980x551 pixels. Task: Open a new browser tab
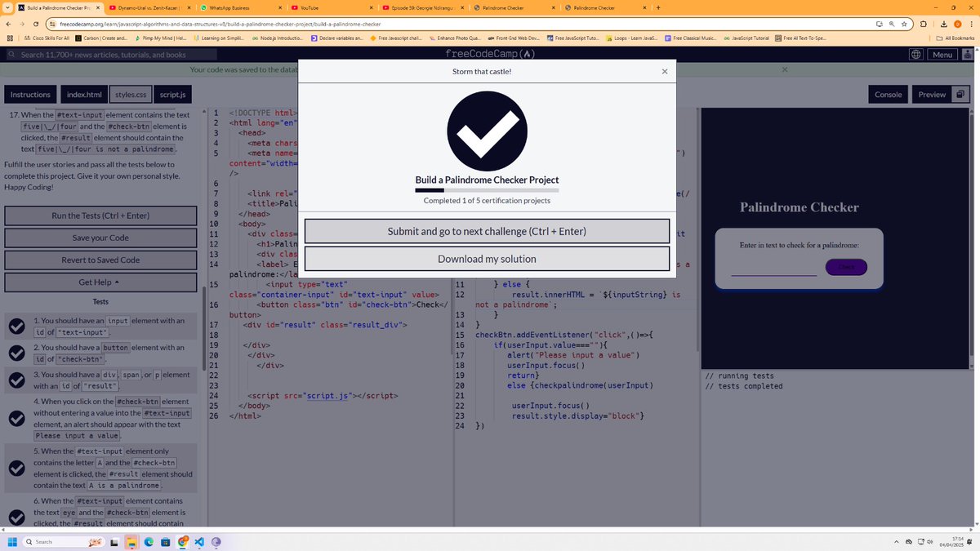(658, 7)
